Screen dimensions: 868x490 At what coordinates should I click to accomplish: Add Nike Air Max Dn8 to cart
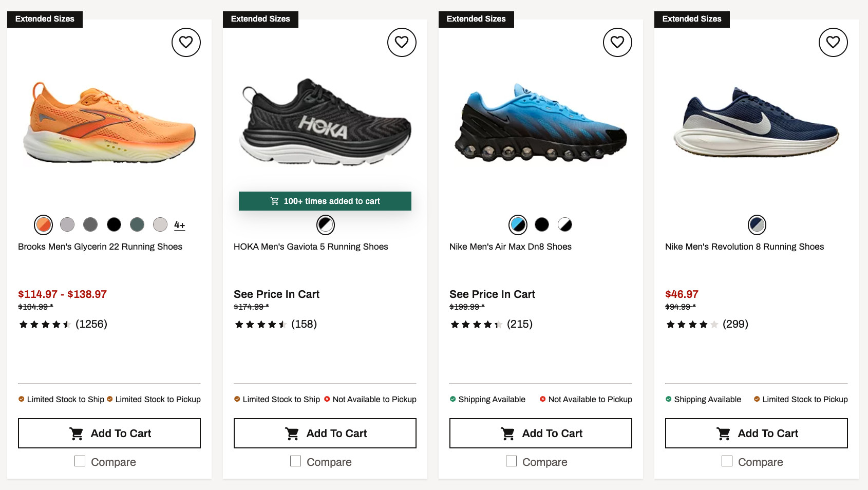pos(541,434)
